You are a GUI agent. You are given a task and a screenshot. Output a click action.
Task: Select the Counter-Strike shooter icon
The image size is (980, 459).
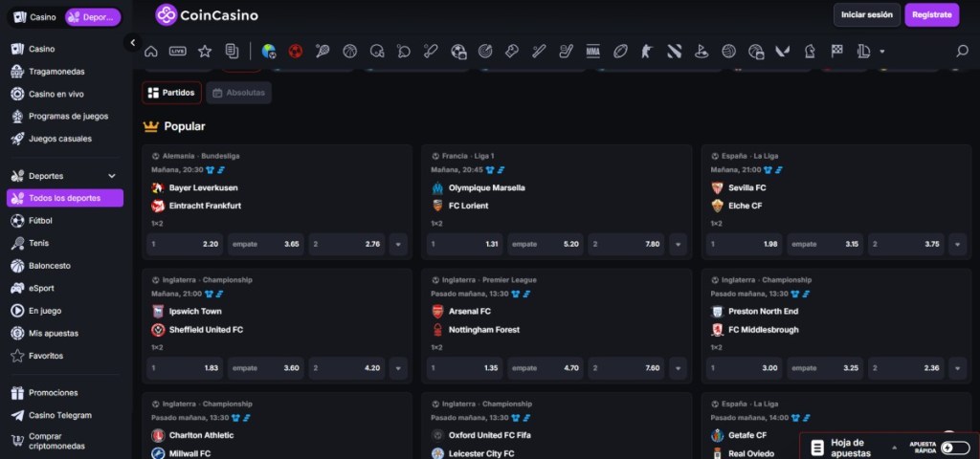[x=647, y=52]
